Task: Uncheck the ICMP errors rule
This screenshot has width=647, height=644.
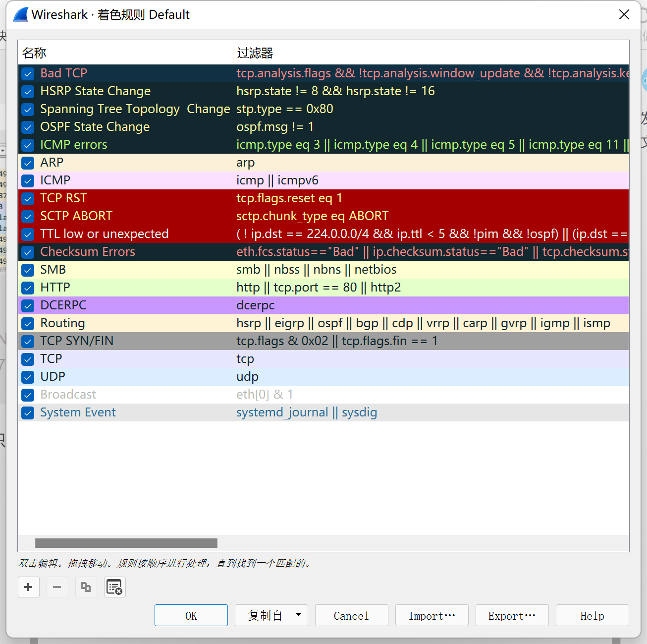Action: pyautogui.click(x=28, y=145)
